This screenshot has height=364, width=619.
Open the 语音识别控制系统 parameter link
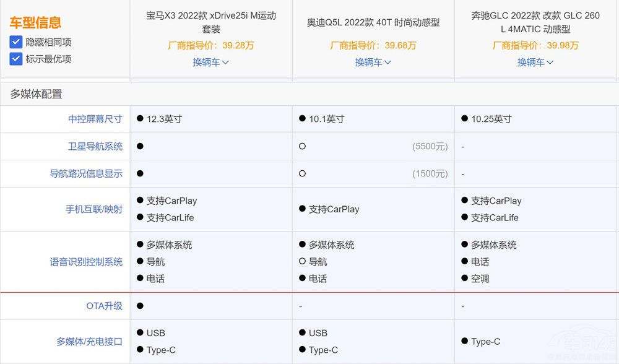[x=86, y=262]
